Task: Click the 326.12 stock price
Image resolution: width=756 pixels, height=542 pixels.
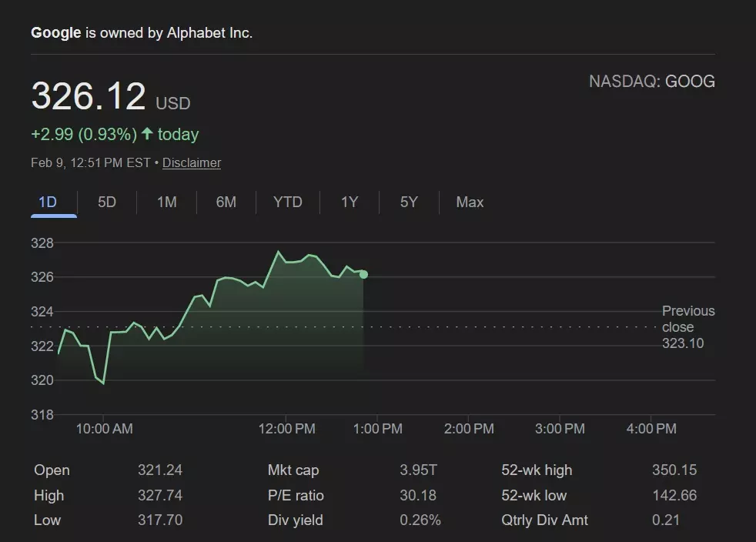Action: pyautogui.click(x=89, y=97)
